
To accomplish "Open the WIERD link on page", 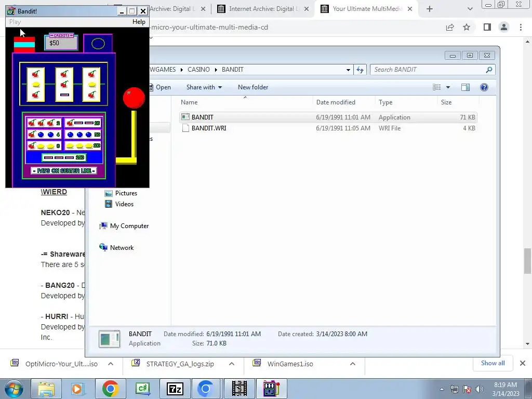I will tap(54, 192).
